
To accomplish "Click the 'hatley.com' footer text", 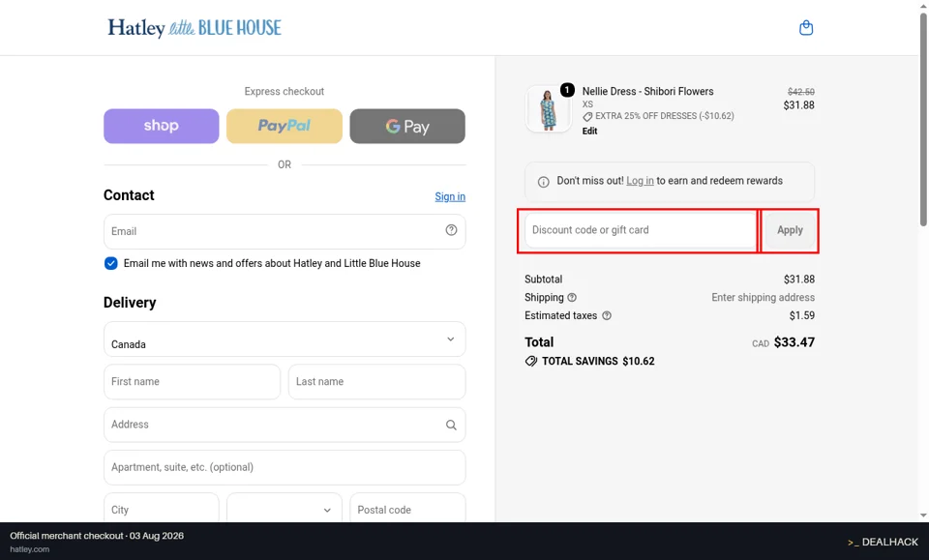I will [x=30, y=549].
